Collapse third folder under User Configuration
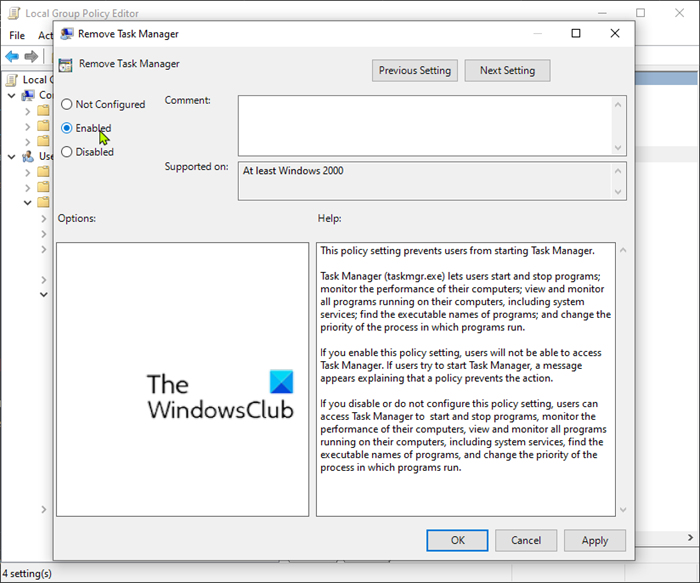The image size is (700, 583). [28, 203]
